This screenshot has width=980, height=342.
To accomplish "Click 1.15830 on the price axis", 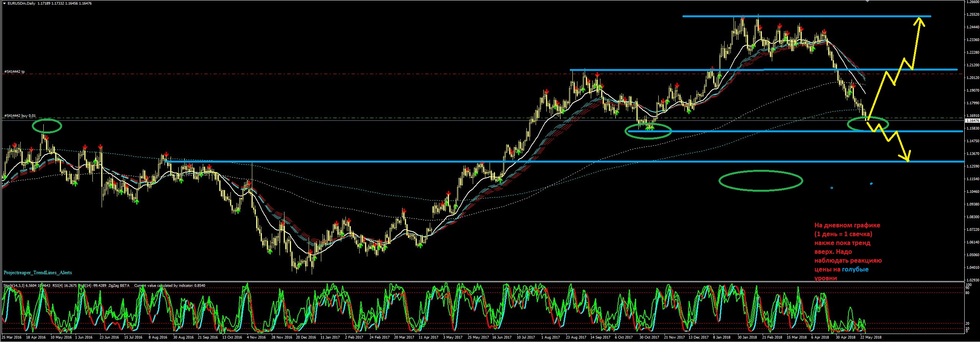I will (972, 128).
